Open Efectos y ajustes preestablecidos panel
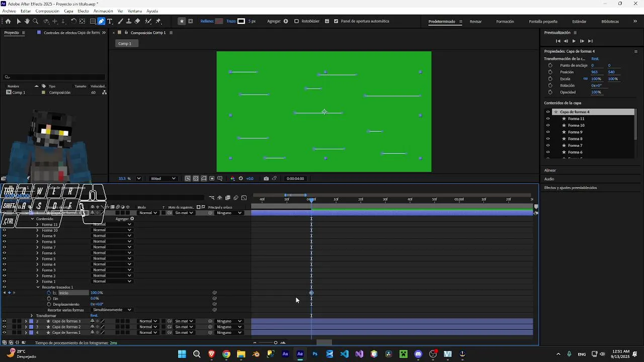The width and height of the screenshot is (644, 362). pos(571,188)
